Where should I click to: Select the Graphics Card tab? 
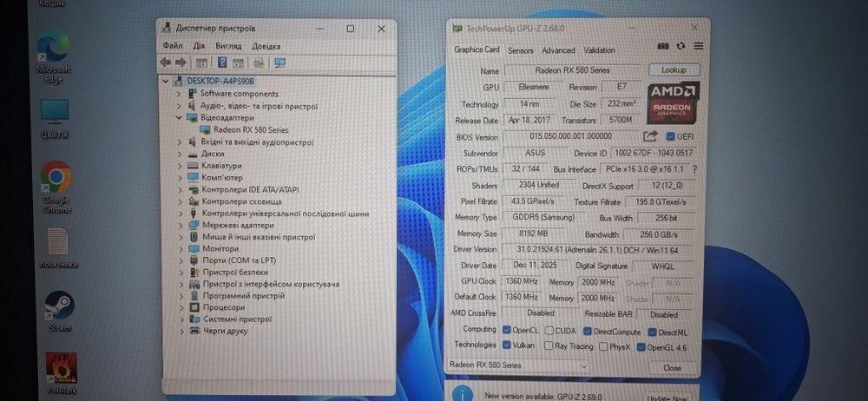click(476, 49)
